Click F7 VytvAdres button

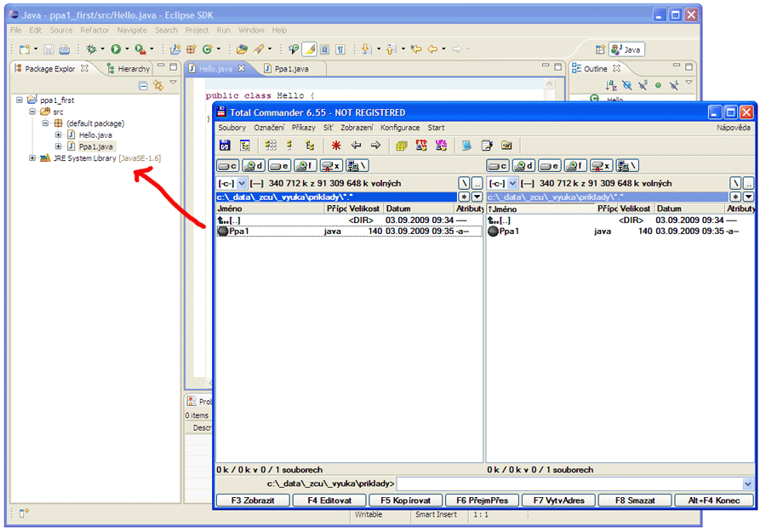(x=559, y=501)
